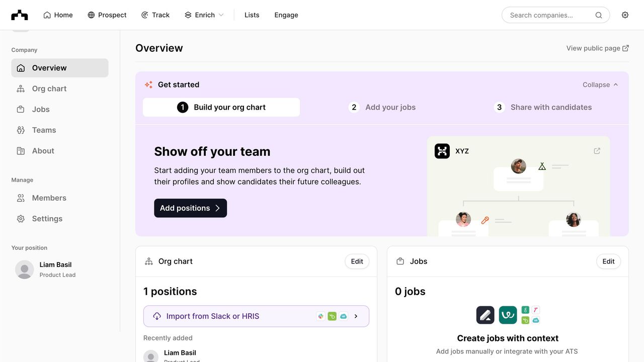Open the View public page link
This screenshot has width=644, height=362.
coord(597,48)
